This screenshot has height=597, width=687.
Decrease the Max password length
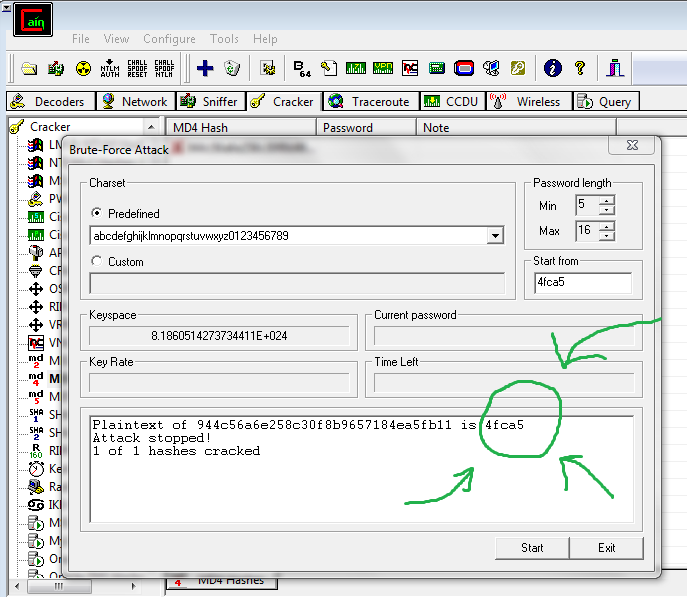click(x=606, y=236)
